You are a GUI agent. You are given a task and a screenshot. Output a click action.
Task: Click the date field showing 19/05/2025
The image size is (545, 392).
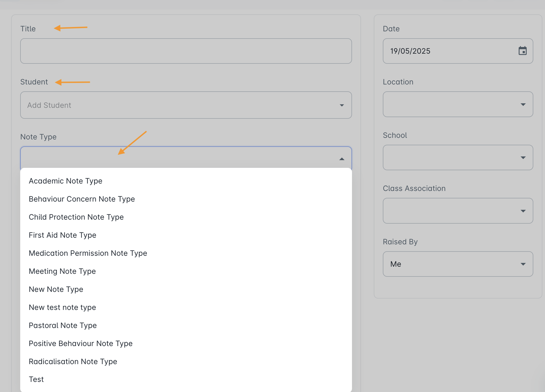point(458,51)
